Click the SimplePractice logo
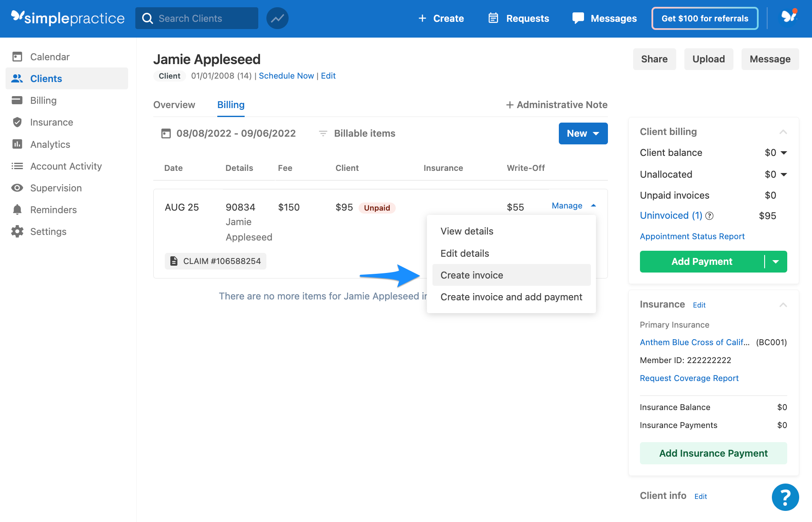This screenshot has width=812, height=522. [x=68, y=18]
